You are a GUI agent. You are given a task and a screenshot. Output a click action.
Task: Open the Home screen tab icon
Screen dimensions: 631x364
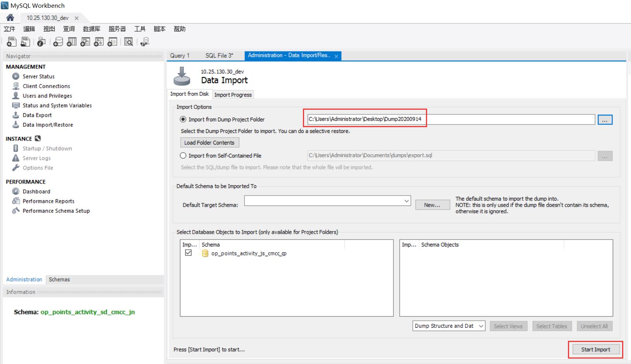10,18
